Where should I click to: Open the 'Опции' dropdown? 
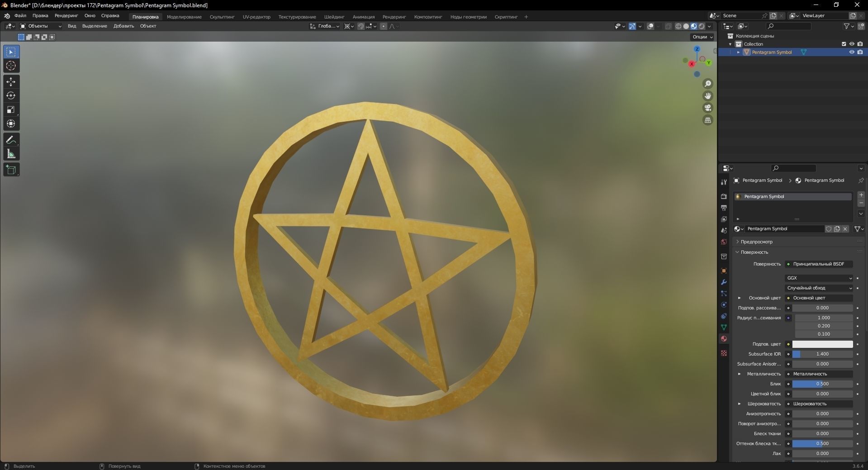(x=702, y=37)
